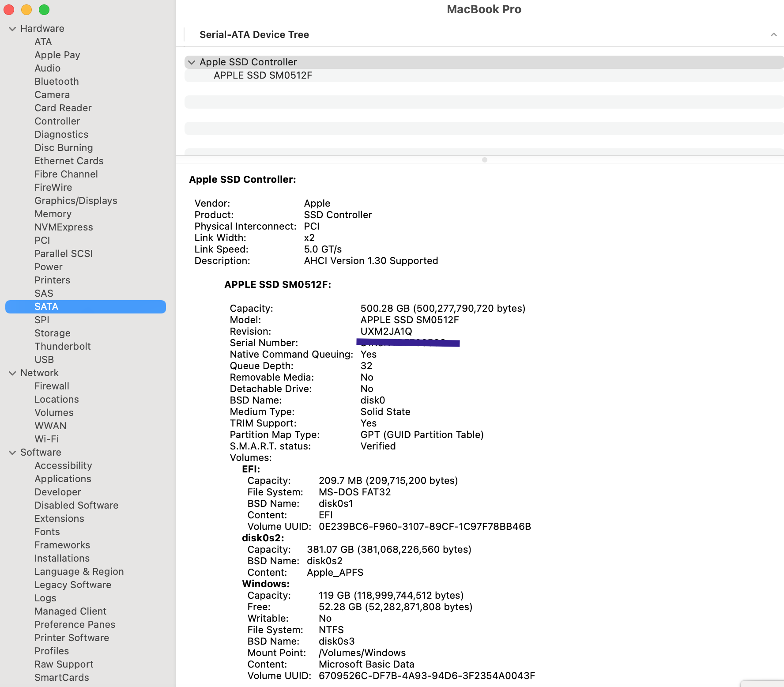Show Camera information
The width and height of the screenshot is (784, 687).
tap(52, 95)
